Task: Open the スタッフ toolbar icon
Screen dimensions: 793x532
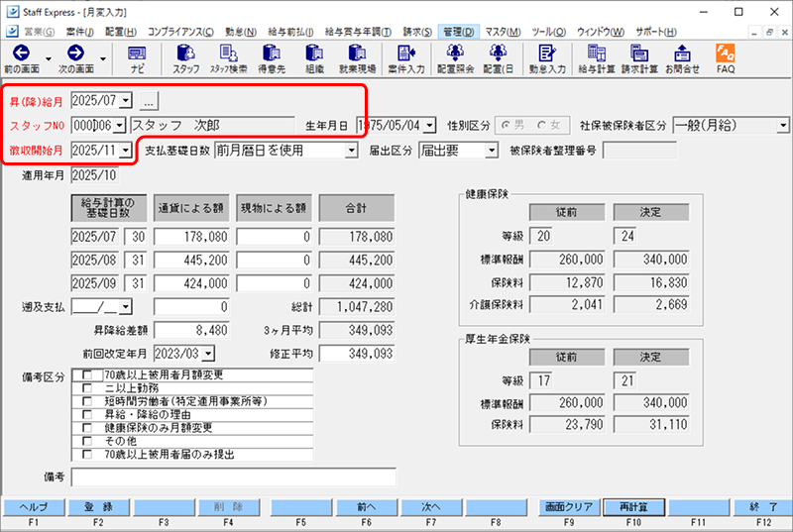Action: pyautogui.click(x=186, y=59)
